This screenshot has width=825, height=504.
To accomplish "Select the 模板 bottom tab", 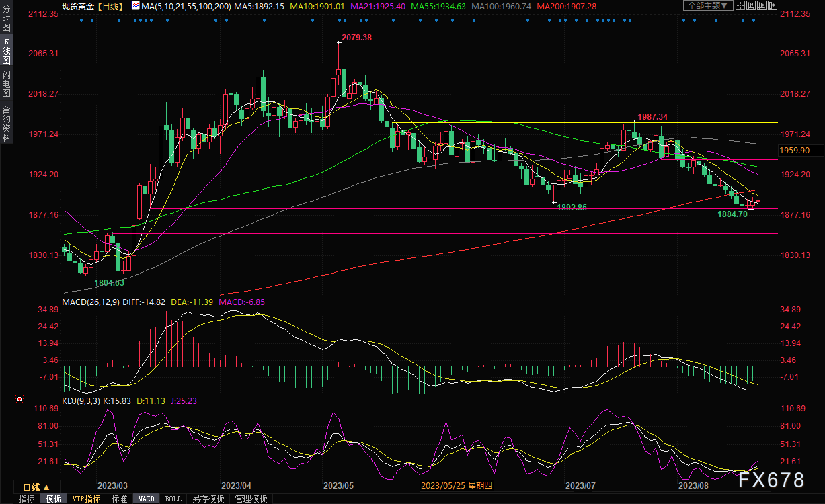I will pyautogui.click(x=54, y=499).
